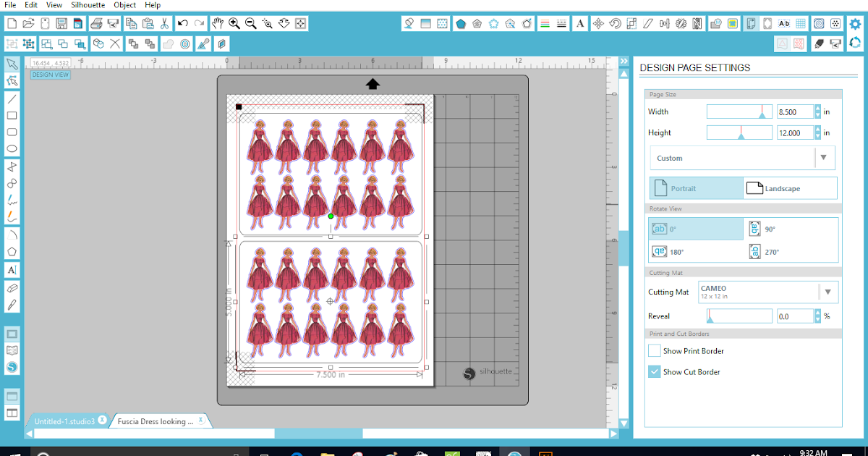The image size is (868, 456).
Task: Zoom in with the magnifier plus icon
Action: coord(234,24)
